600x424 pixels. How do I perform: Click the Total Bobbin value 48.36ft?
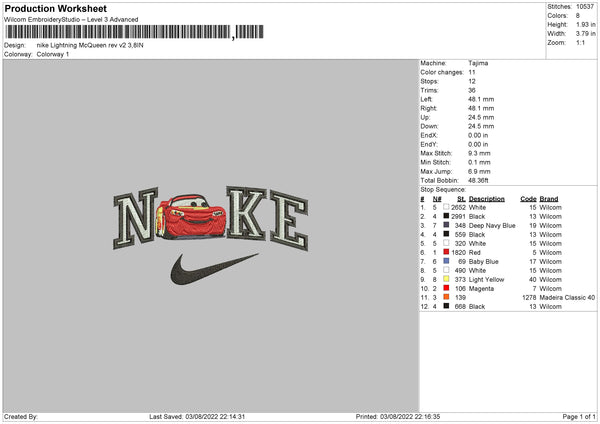478,180
